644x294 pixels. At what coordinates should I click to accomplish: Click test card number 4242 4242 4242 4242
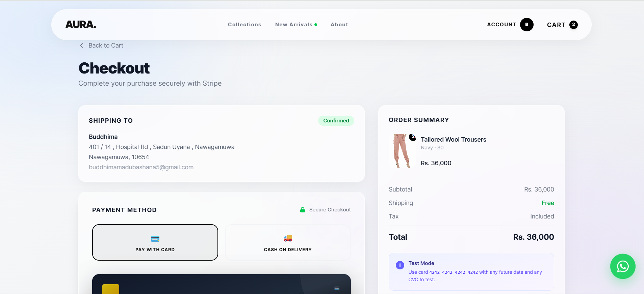[x=454, y=272]
